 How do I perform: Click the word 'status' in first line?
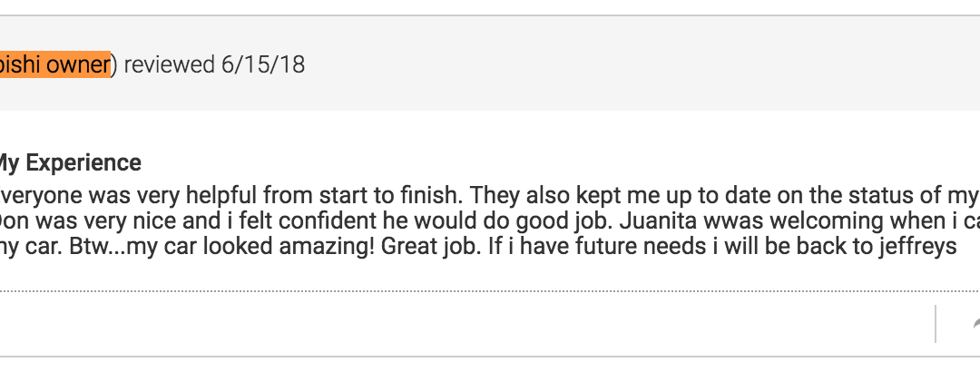click(883, 196)
